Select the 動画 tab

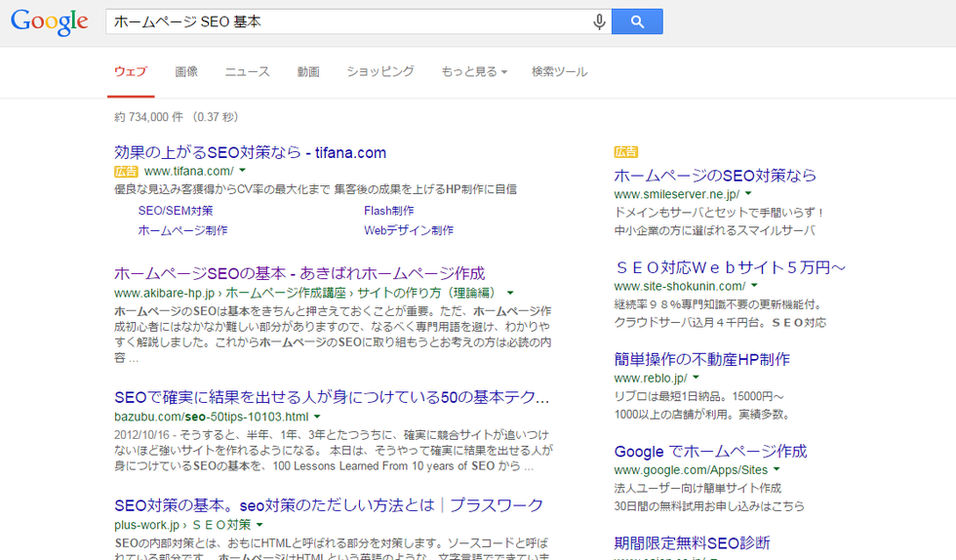coord(308,71)
